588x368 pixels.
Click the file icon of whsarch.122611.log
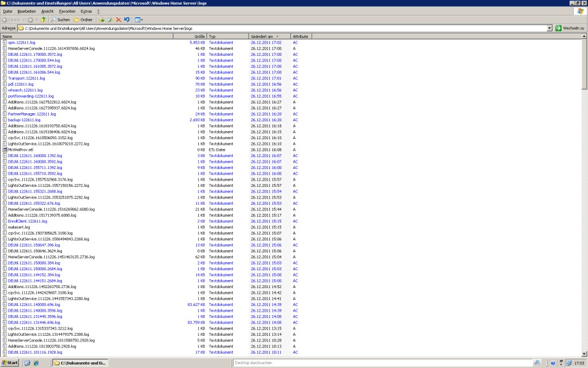click(x=5, y=90)
